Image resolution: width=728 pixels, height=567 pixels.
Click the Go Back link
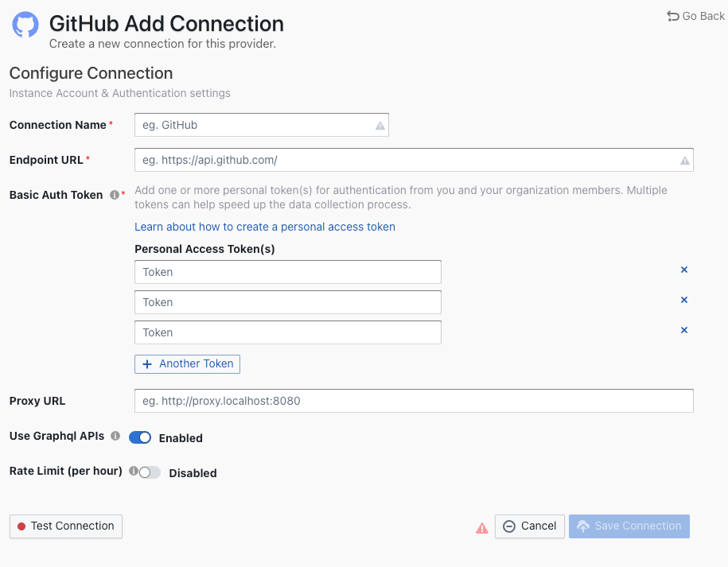tap(695, 16)
